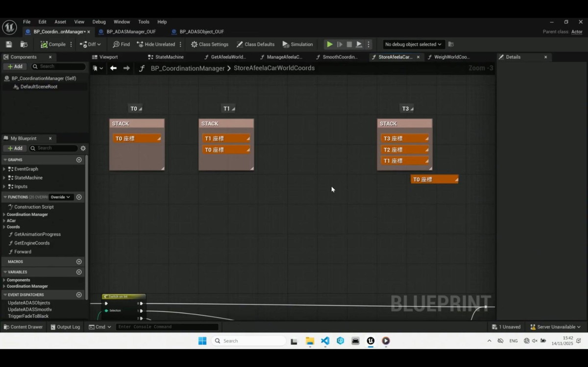This screenshot has width=588, height=367.
Task: Add a new variable with plus icon
Action: point(79,272)
